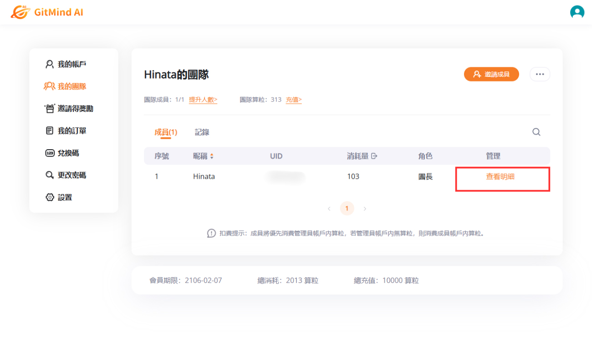Switch to the 記錄 tab
The image size is (592, 364).
[x=202, y=132]
